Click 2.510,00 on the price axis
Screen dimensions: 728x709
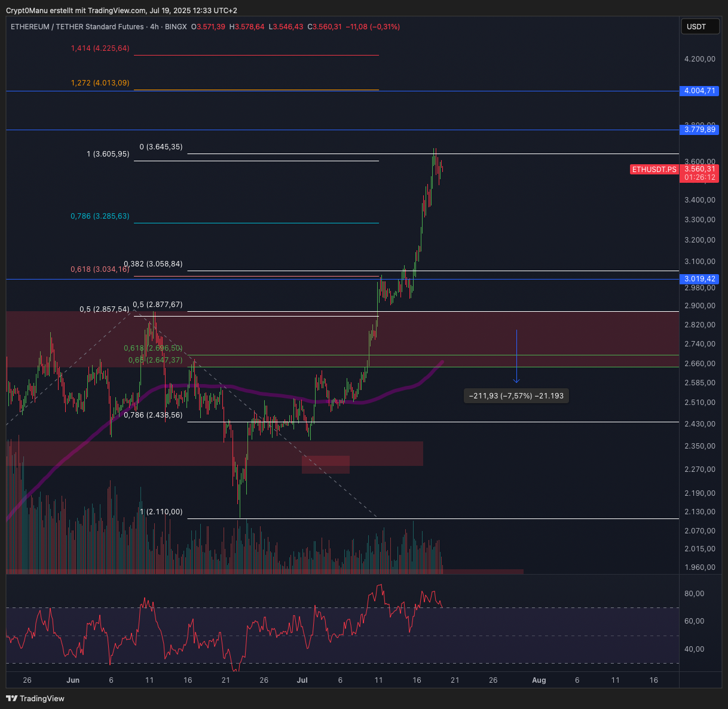point(699,402)
